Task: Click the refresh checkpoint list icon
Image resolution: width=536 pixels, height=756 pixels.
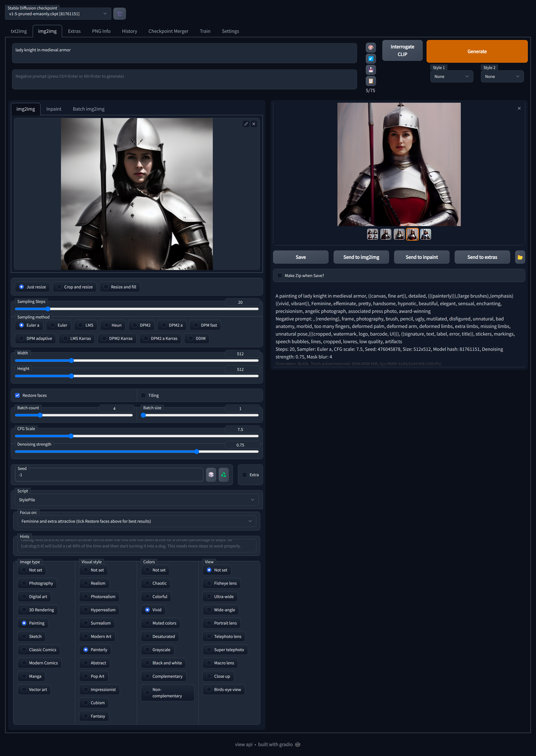Action: click(x=119, y=14)
